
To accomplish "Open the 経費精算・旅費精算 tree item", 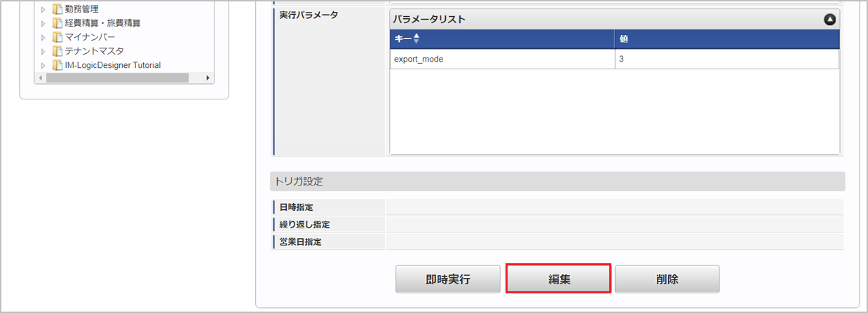I will 103,23.
